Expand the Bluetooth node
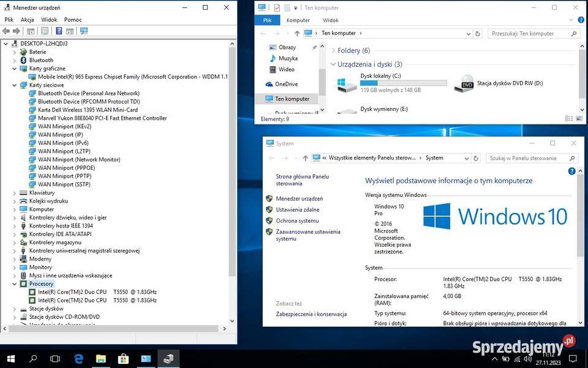 (14, 61)
